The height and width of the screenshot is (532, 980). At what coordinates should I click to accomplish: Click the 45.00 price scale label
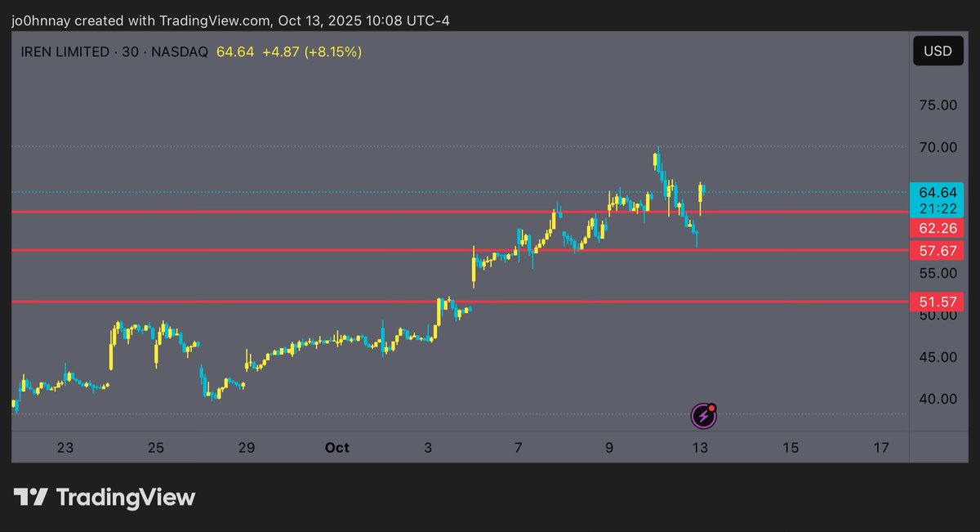pos(937,357)
